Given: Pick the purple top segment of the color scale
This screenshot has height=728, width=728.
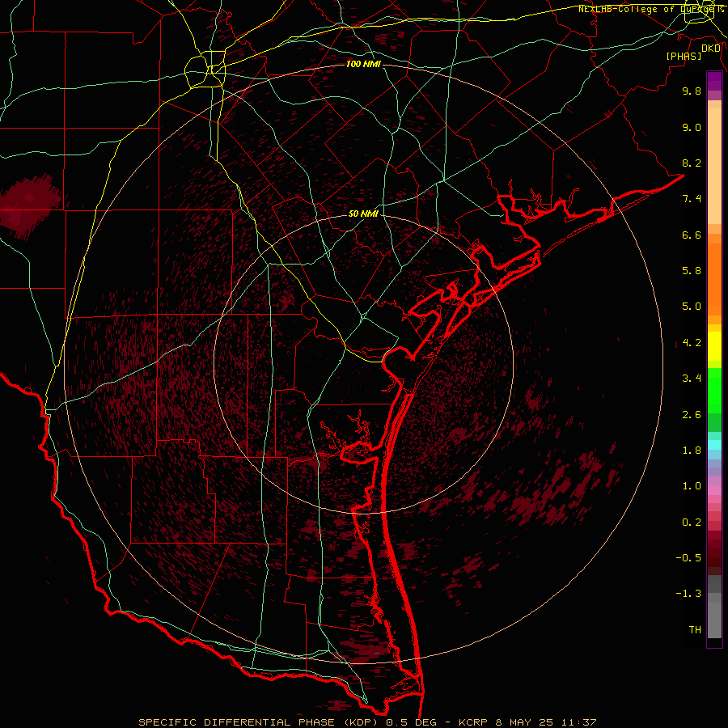Looking at the screenshot, I should point(714,82).
